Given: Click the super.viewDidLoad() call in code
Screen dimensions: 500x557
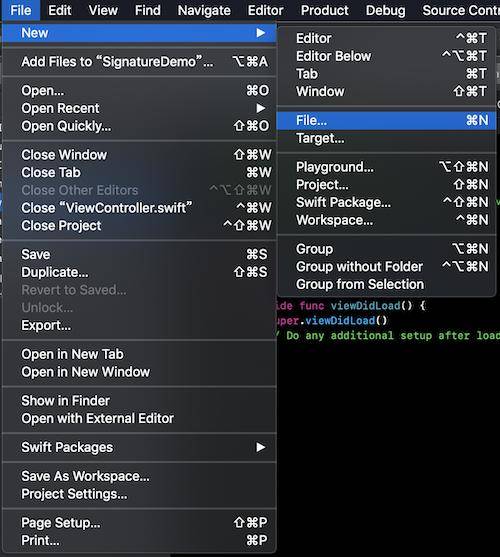Looking at the screenshot, I should [x=332, y=321].
